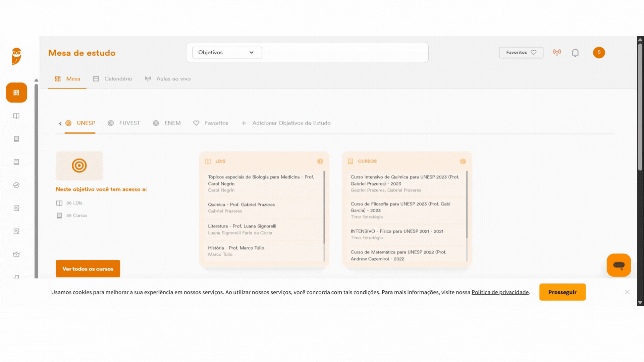Image resolution: width=644 pixels, height=362 pixels.
Task: Open the Política de privacidade link
Action: (x=500, y=292)
